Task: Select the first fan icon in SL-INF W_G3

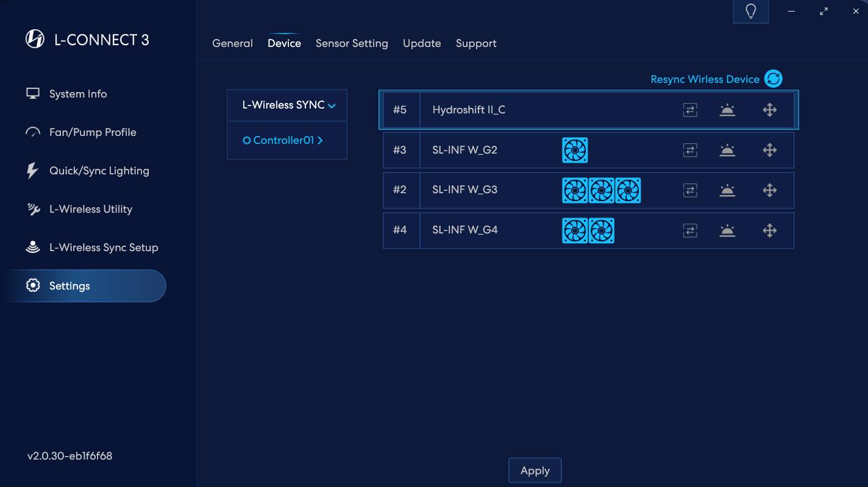Action: click(575, 190)
